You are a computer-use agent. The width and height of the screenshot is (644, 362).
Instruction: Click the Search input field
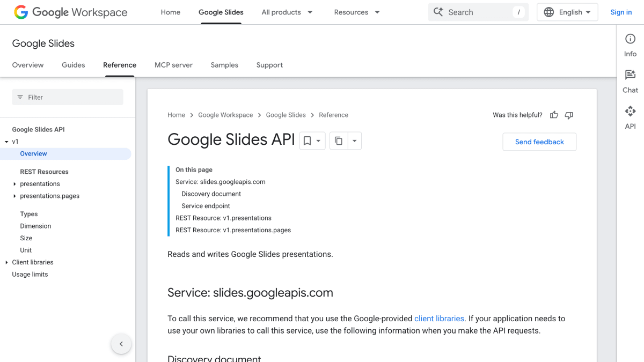pyautogui.click(x=478, y=12)
